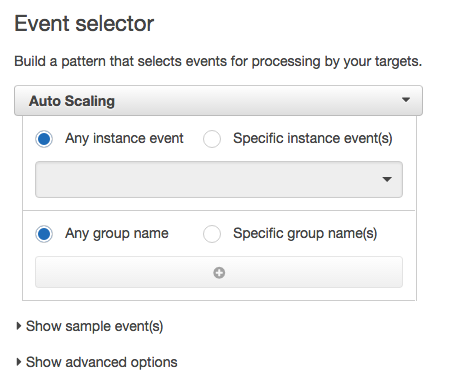Select the Any group name radio button
451x385 pixels.
click(x=44, y=234)
